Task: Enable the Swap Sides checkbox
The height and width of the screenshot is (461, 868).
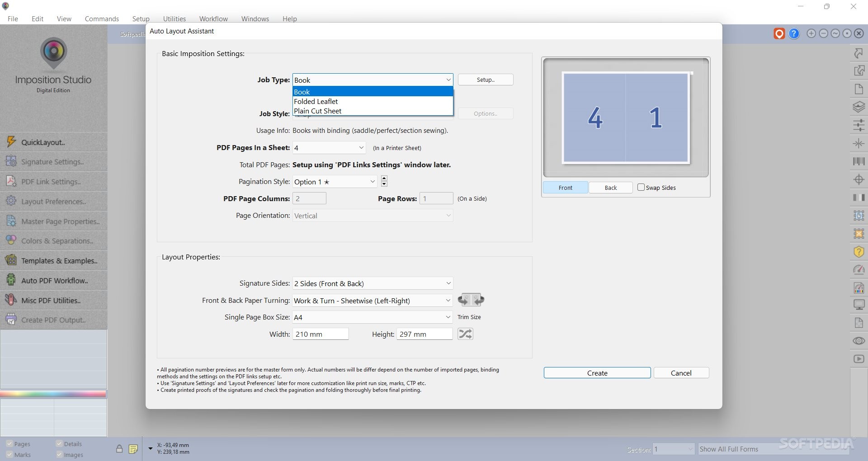Action: 641,187
